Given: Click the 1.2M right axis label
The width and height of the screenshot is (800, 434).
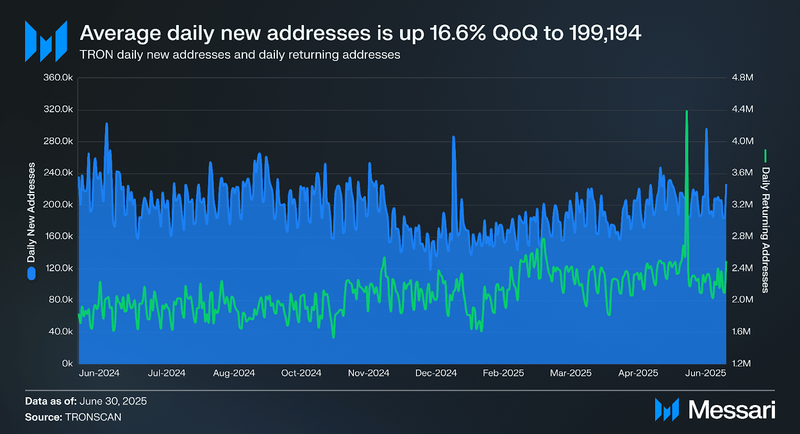Looking at the screenshot, I should click(742, 364).
